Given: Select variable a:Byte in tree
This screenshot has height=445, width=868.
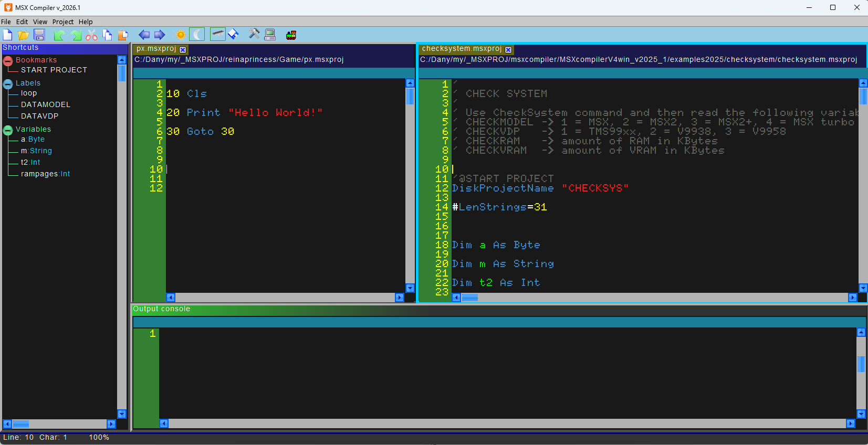Looking at the screenshot, I should tap(33, 139).
